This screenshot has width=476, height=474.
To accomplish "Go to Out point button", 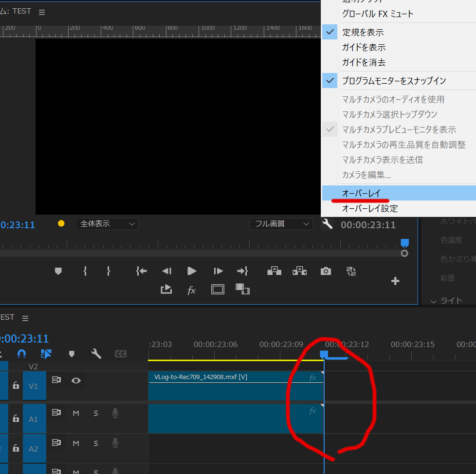I will coord(242,271).
